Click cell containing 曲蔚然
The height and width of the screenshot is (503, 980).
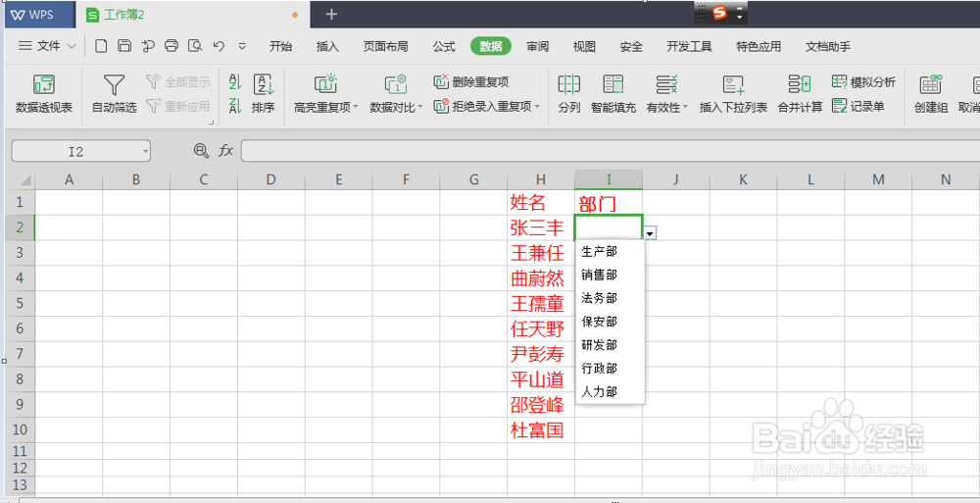[541, 278]
